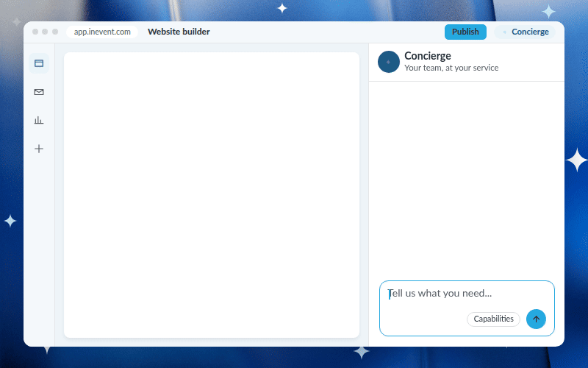Click the plus icon in sidebar
Image resolution: width=588 pixels, height=368 pixels.
tap(39, 149)
